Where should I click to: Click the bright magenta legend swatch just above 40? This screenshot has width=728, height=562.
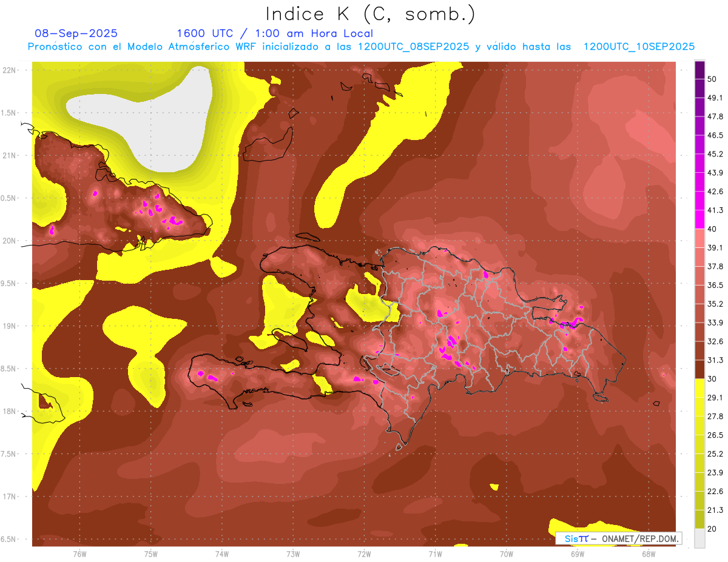pos(699,219)
